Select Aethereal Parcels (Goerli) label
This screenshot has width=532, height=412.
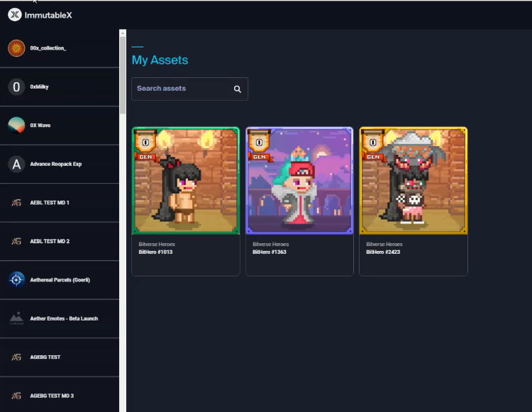click(x=60, y=280)
